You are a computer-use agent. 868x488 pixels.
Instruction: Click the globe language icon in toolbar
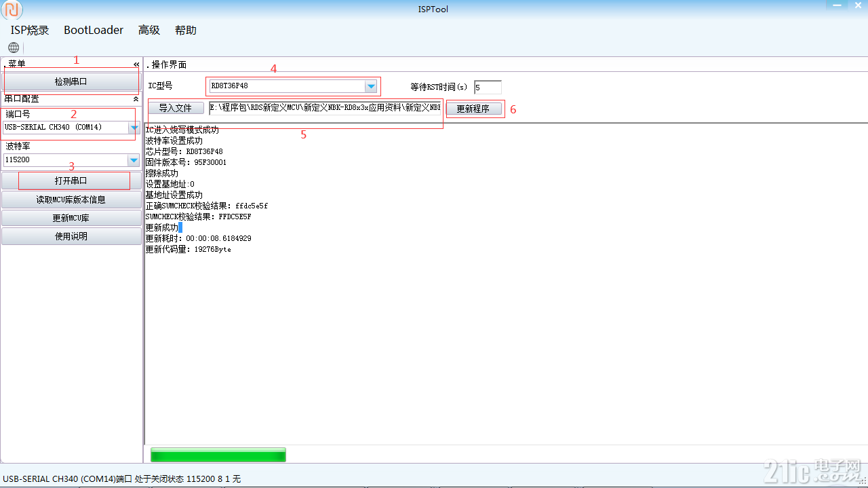[x=14, y=48]
